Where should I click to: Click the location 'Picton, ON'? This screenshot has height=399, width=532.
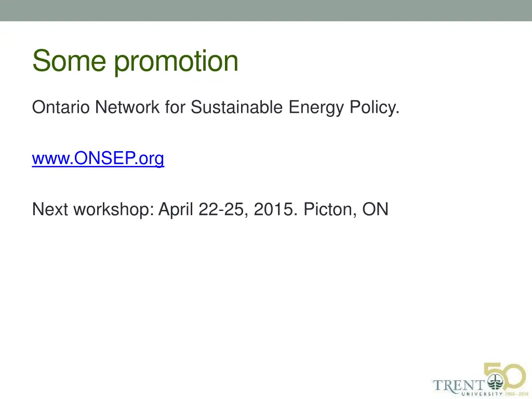point(345,209)
